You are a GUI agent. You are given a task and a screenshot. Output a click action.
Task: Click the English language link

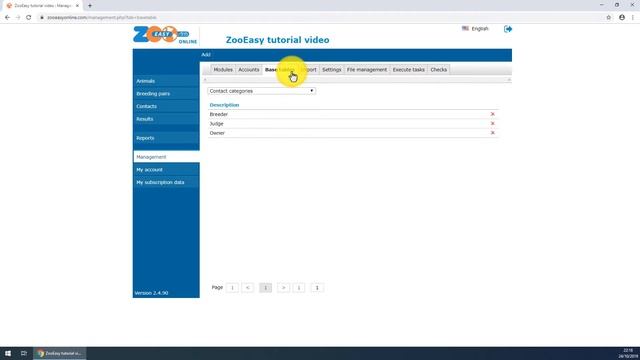(480, 29)
